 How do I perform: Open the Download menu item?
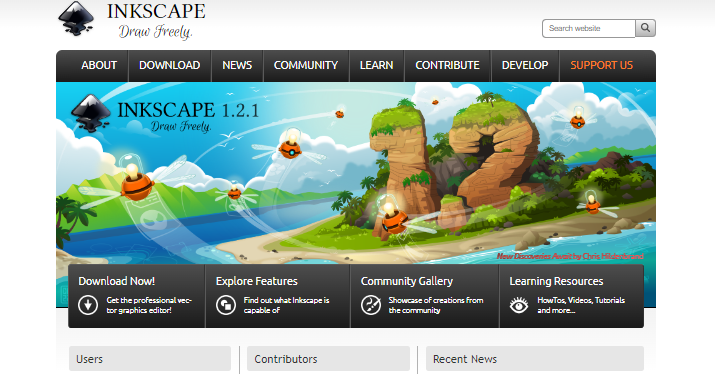[x=170, y=65]
